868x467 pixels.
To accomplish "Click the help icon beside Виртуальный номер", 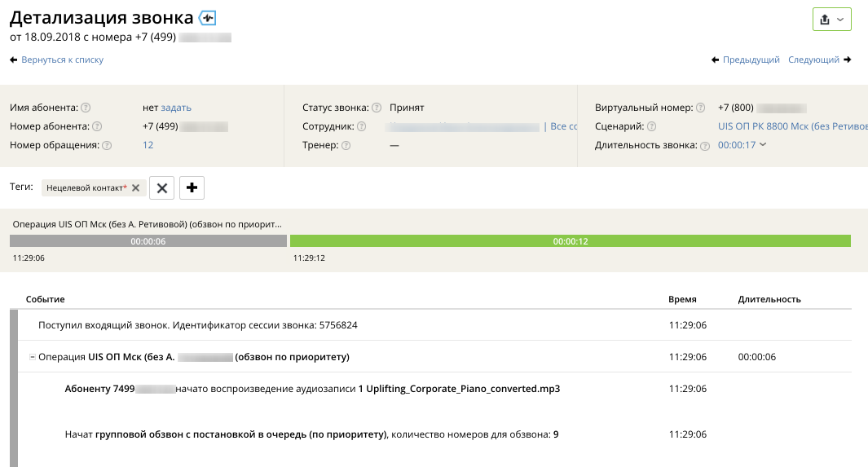I will (700, 108).
